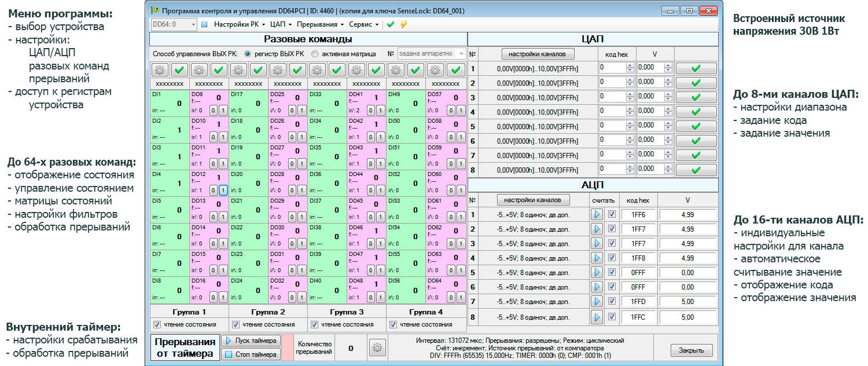The image size is (868, 366).
Task: Click the lightning bolt icon in toolbar
Action: (403, 24)
